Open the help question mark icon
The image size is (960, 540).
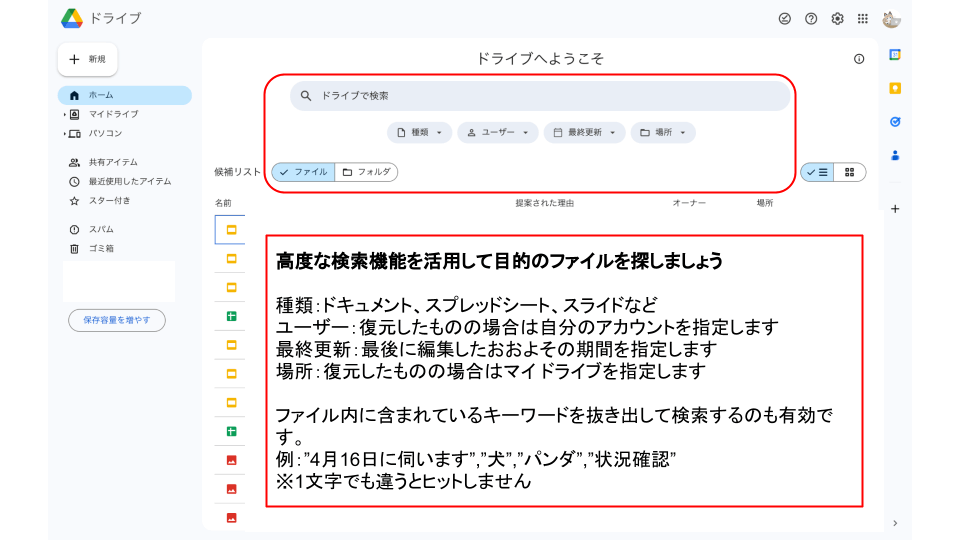[x=811, y=18]
